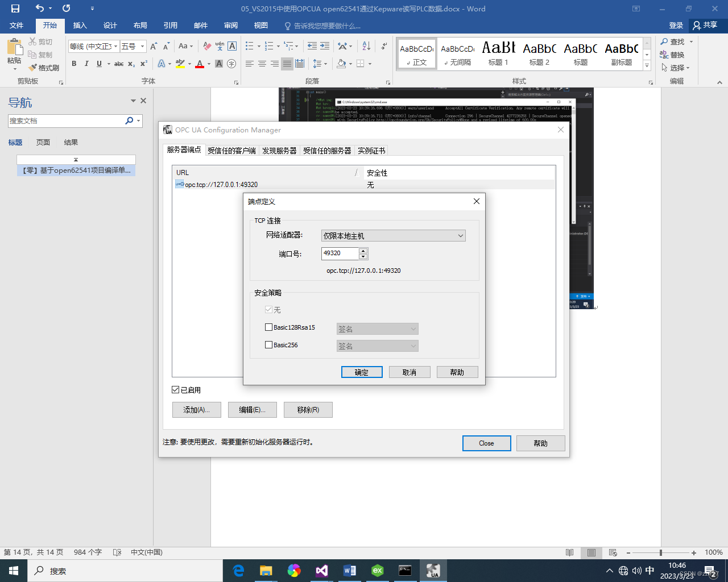Click the Save icon in Word title bar
Image resolution: width=728 pixels, height=582 pixels.
15,9
